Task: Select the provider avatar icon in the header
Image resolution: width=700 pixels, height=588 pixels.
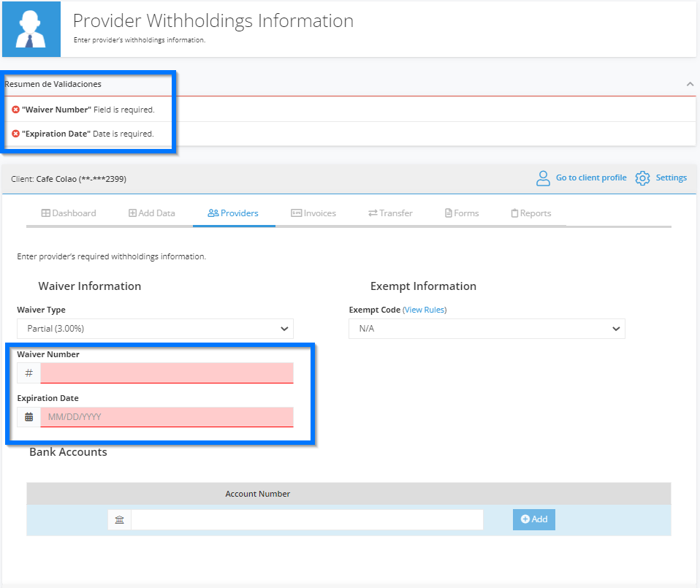Action: pos(30,28)
